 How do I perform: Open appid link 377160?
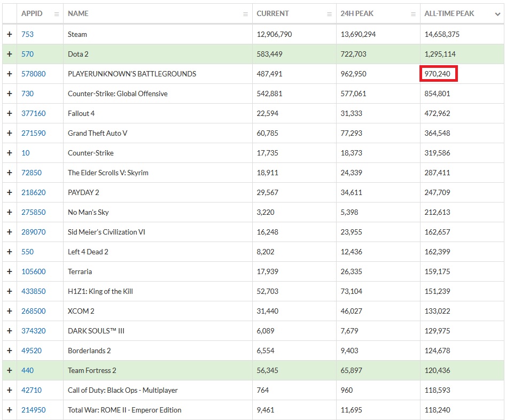pyautogui.click(x=34, y=113)
